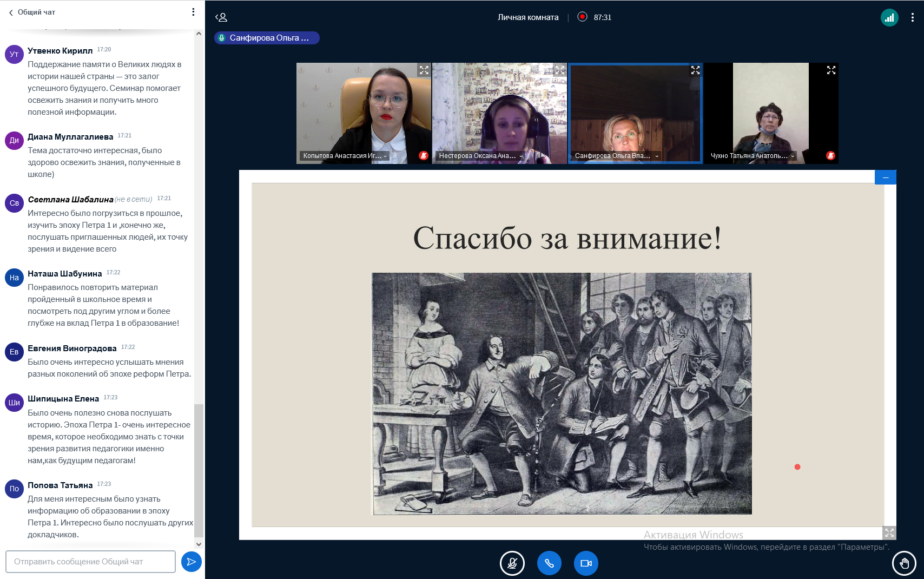Image resolution: width=924 pixels, height=579 pixels.
Task: Click name Светлана Шабалина in chat
Action: (70, 200)
